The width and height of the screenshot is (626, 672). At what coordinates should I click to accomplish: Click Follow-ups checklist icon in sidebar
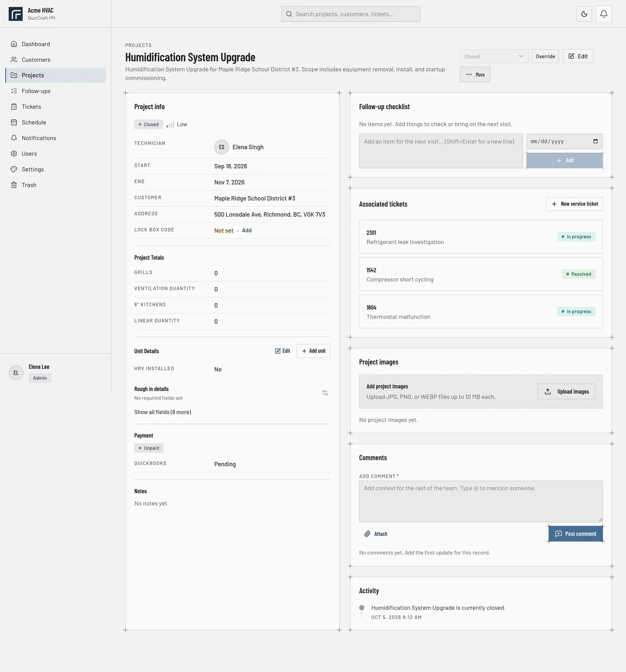click(14, 91)
